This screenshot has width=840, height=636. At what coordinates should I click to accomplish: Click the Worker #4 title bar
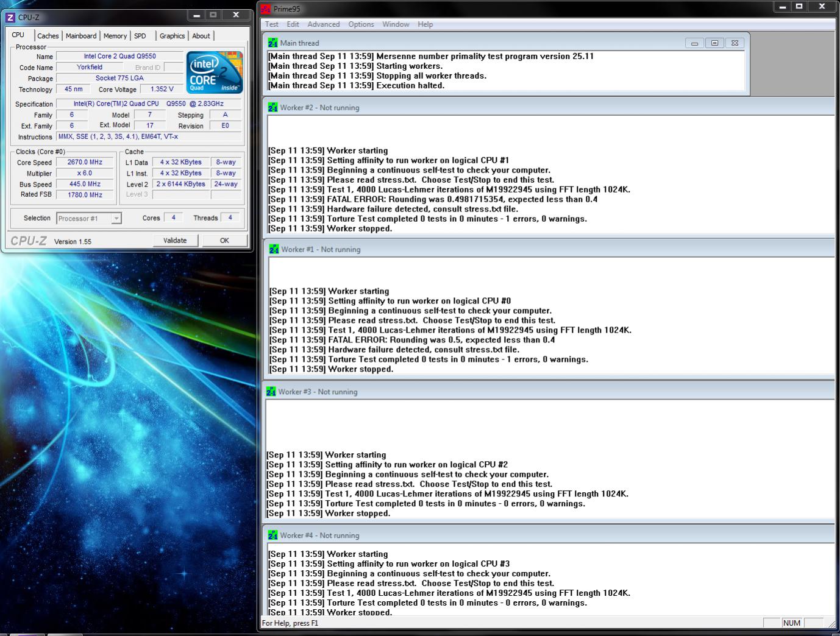pos(549,535)
